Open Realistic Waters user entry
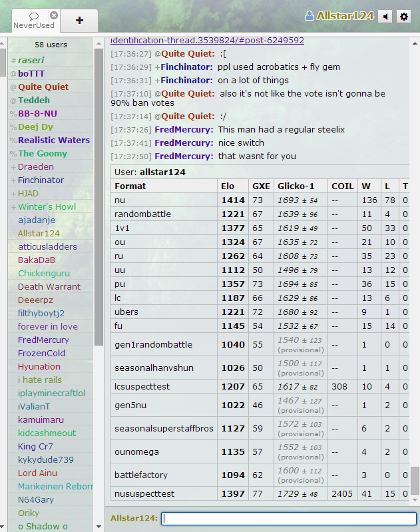 [x=51, y=140]
